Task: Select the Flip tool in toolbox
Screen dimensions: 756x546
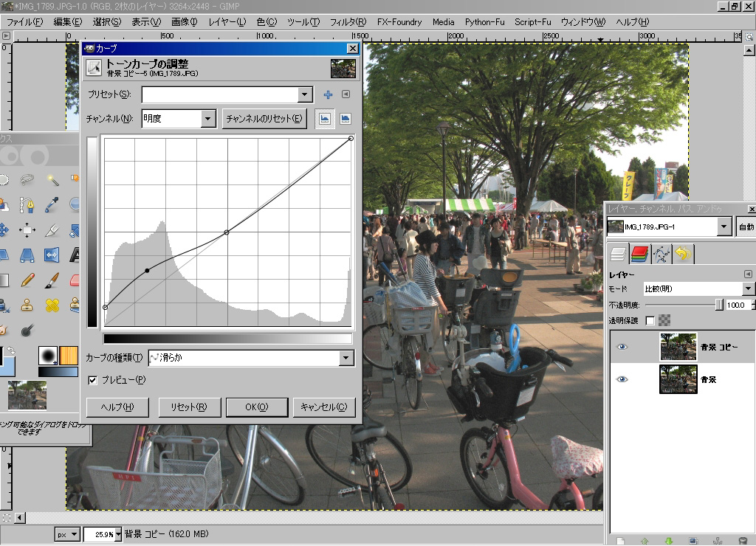Action: pos(52,255)
